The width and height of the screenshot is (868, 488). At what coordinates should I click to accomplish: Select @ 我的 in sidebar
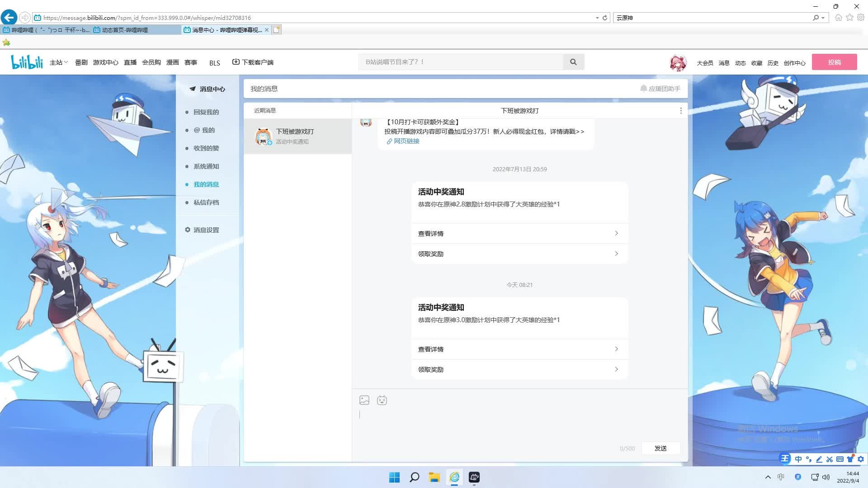tap(204, 130)
